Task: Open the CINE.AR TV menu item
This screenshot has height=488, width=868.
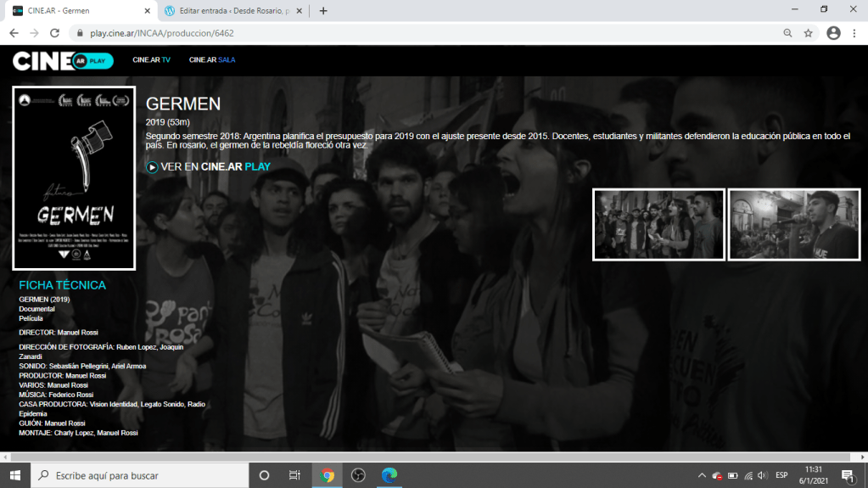Action: [x=151, y=60]
